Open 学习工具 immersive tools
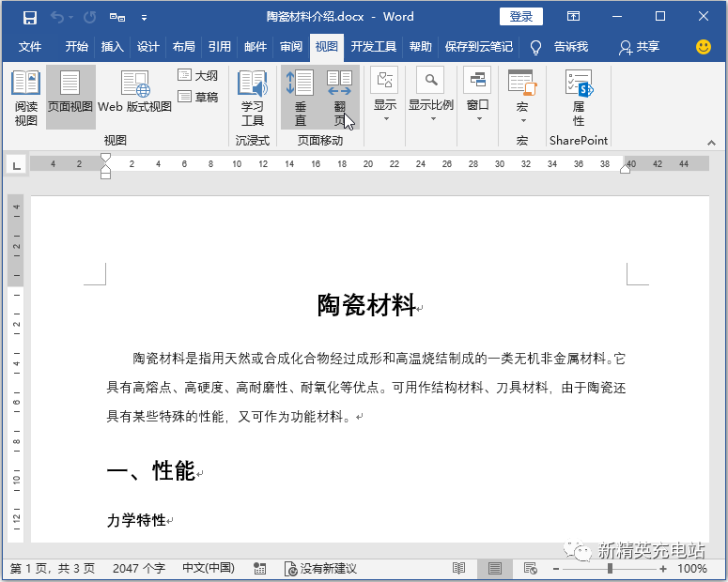728x582 pixels. coord(252,98)
